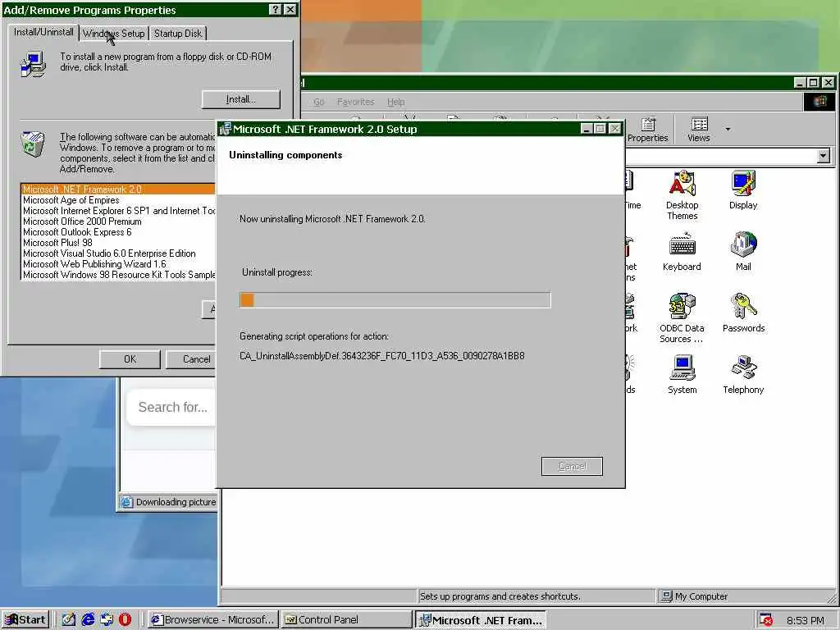840x630 pixels.
Task: Select Microsoft Internet Explorer 6 SP1 entry
Action: pyautogui.click(x=118, y=211)
